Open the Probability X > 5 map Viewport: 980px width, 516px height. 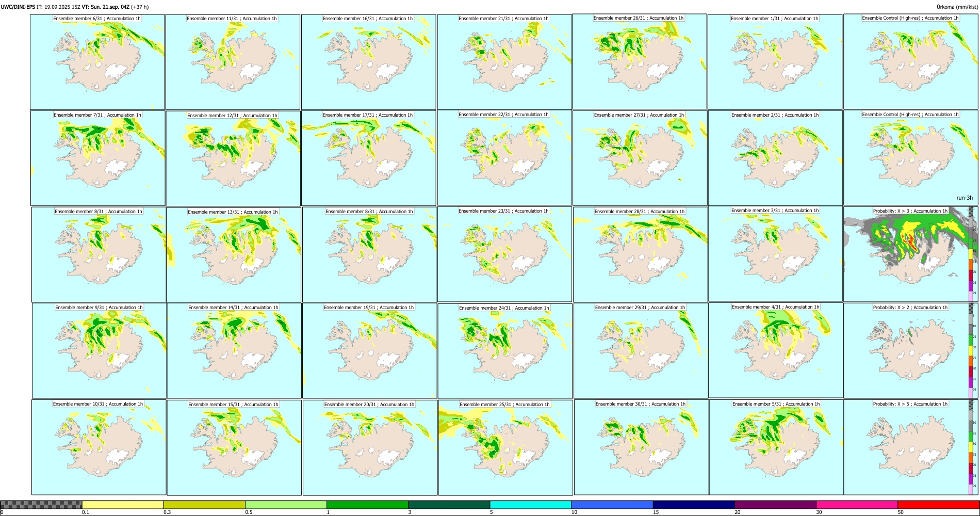(x=910, y=447)
